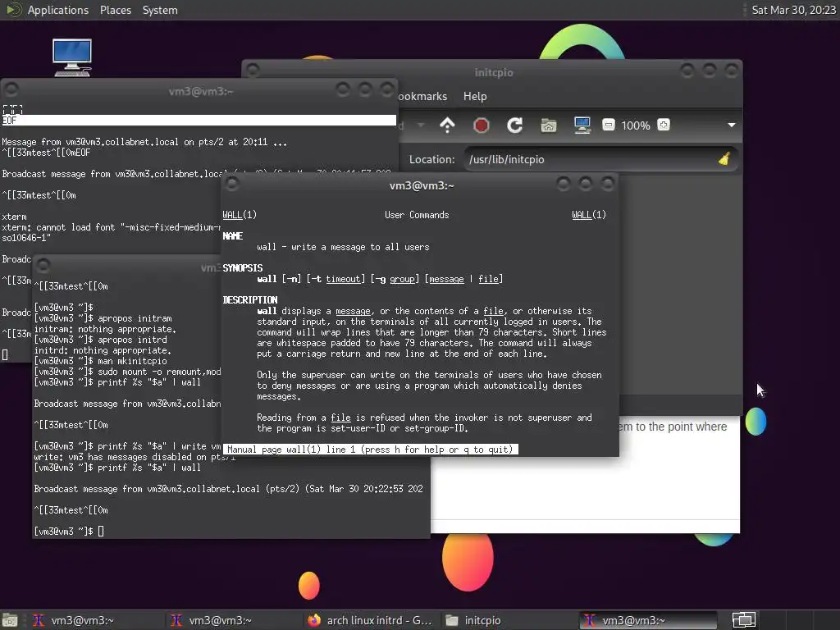Click the Up arrow in initcpio toolbar
Image resolution: width=840 pixels, height=630 pixels.
pyautogui.click(x=447, y=126)
